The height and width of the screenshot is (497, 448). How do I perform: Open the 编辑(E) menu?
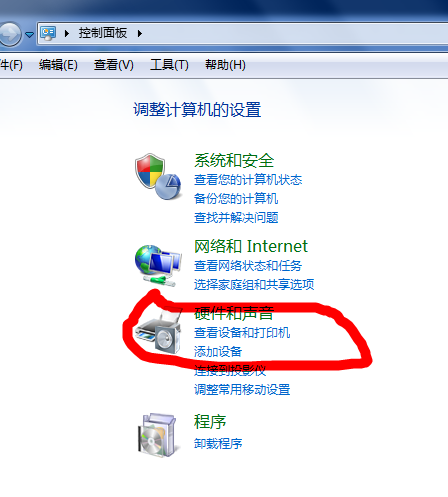point(58,65)
